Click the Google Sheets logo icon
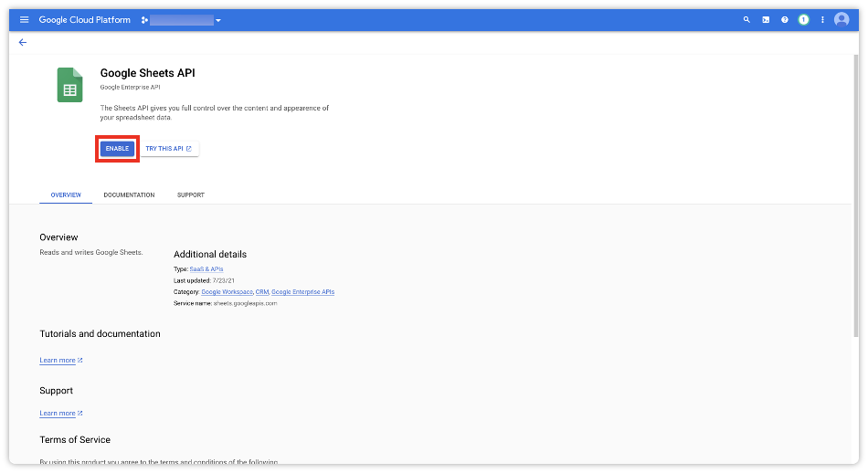 69,85
